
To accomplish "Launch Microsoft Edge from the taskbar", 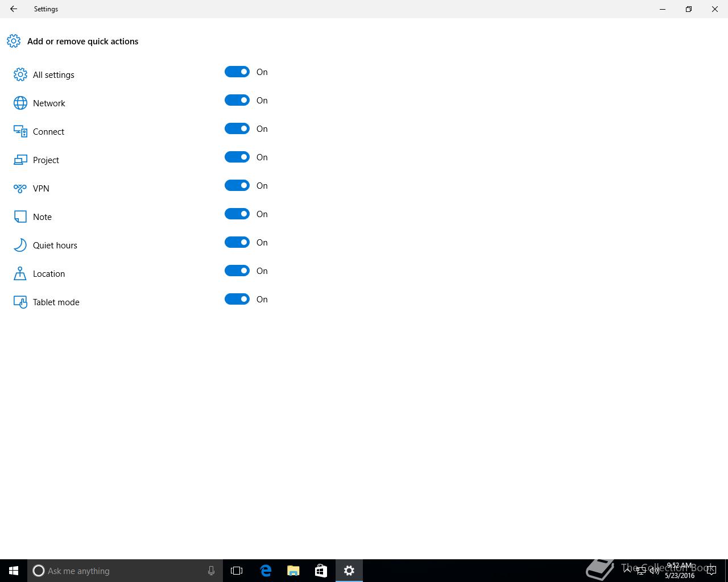I will coord(266,571).
